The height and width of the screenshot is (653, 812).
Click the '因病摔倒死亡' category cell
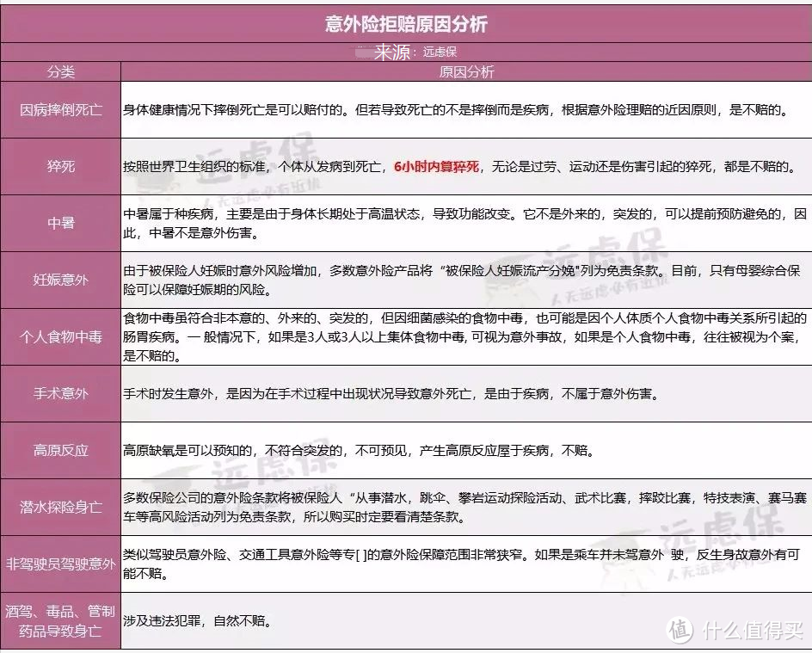(x=60, y=110)
